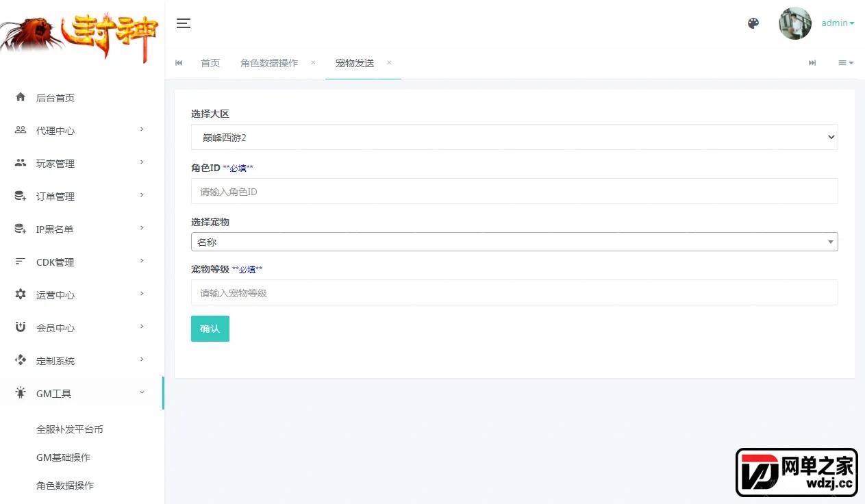This screenshot has width=865, height=504.
Task: Expand the 玩家管理 chevron
Action: pyautogui.click(x=142, y=162)
